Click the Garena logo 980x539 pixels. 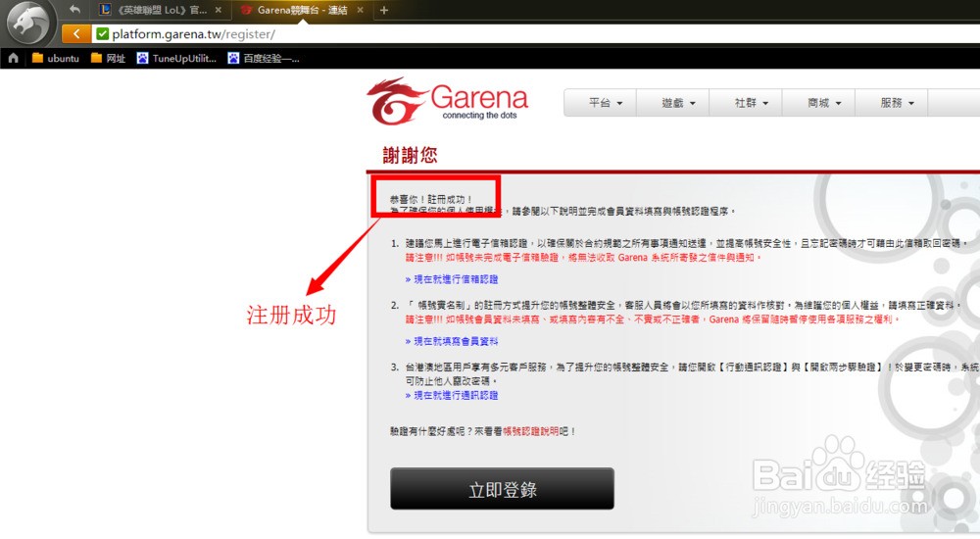[x=448, y=101]
